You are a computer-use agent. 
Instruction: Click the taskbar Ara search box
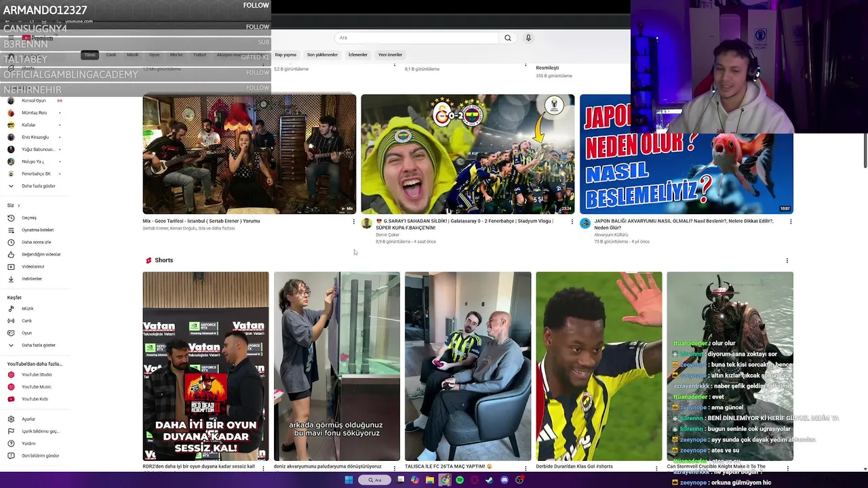(x=374, y=480)
